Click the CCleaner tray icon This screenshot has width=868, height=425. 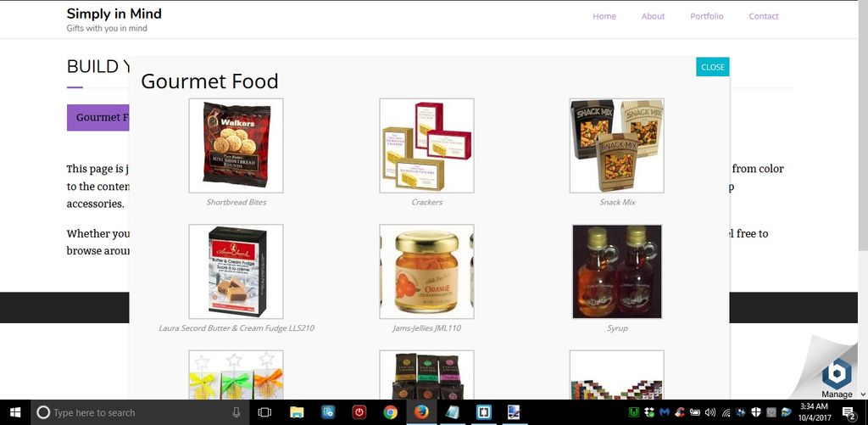click(x=680, y=412)
